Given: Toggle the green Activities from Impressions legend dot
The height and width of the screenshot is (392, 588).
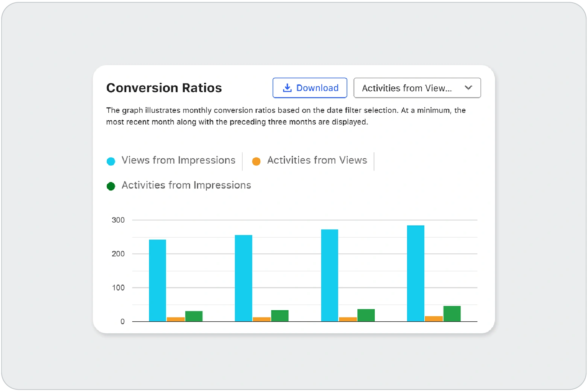Looking at the screenshot, I should [111, 186].
